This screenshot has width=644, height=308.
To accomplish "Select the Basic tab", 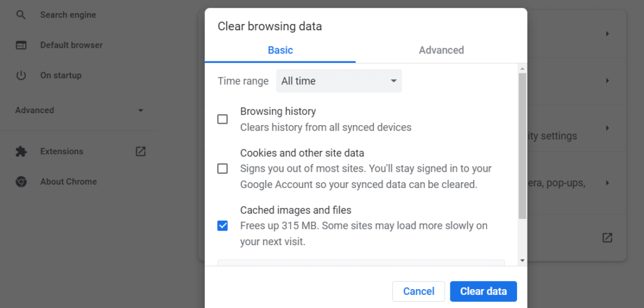I will (280, 50).
